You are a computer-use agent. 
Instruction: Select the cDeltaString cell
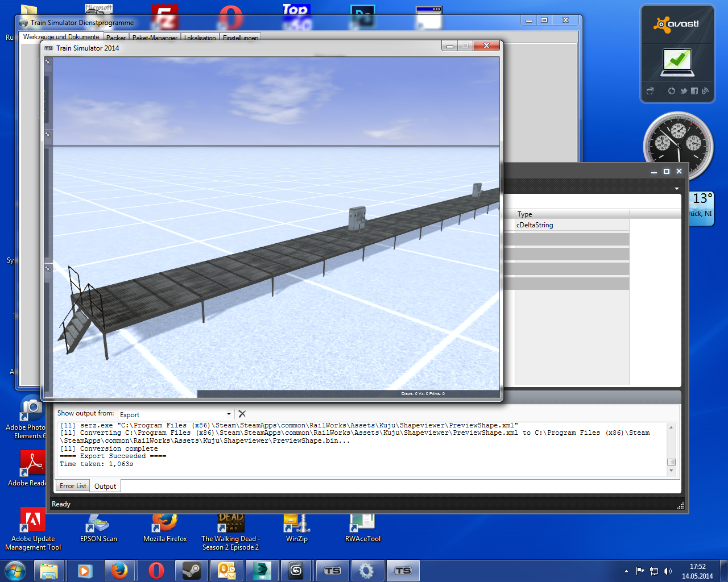point(572,225)
